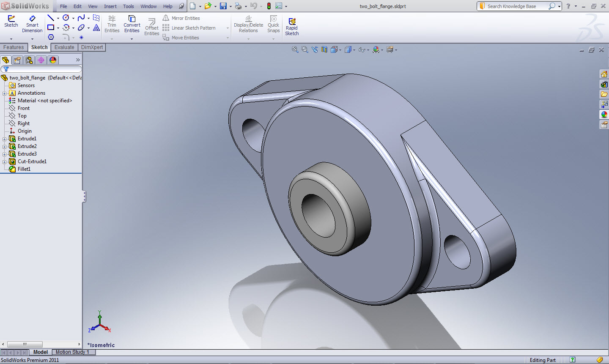Open Appearances pane in right task bar
Viewport: 609px width, 364px height.
click(604, 115)
